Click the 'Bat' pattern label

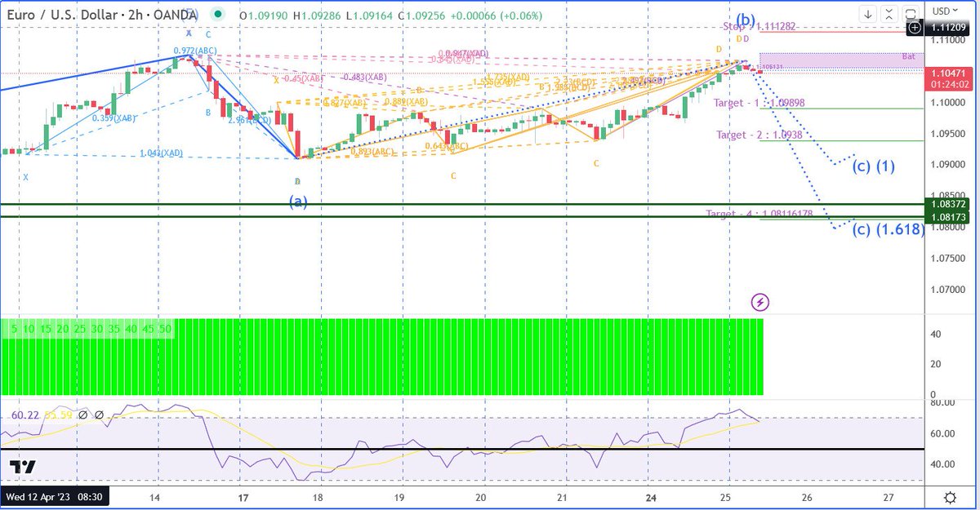[x=908, y=56]
